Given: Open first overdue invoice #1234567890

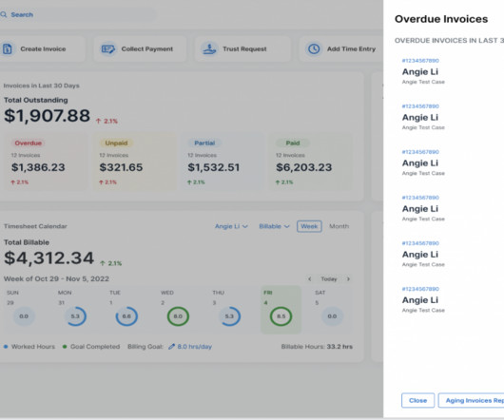Looking at the screenshot, I should 420,61.
